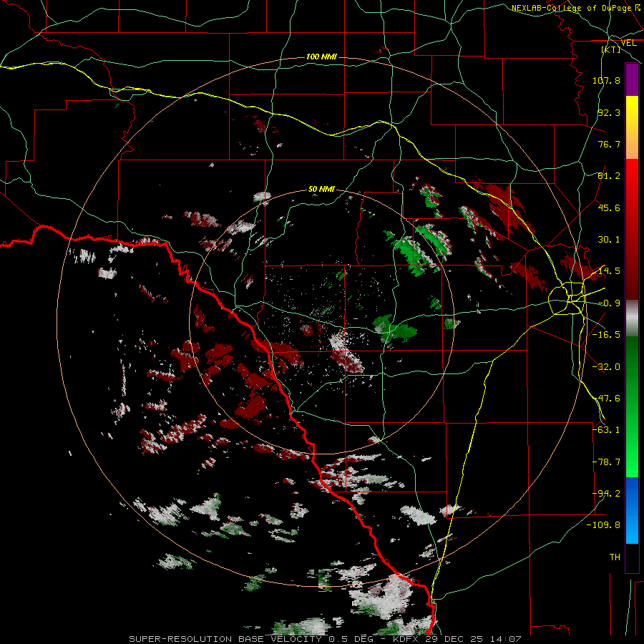
Task: Select the 92.3 value on velocity scale
Action: 609,112
